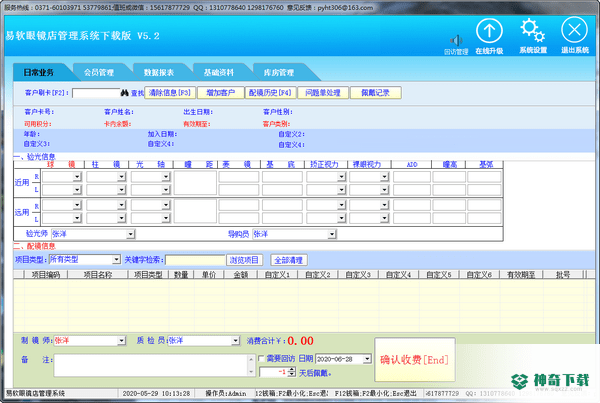Click the 近用 L 基弧 field

pos(484,189)
